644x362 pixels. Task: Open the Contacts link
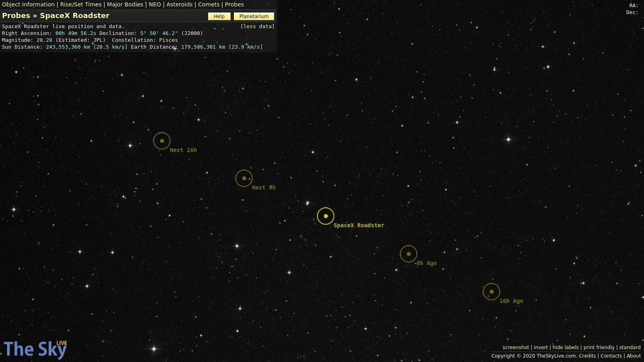point(611,356)
